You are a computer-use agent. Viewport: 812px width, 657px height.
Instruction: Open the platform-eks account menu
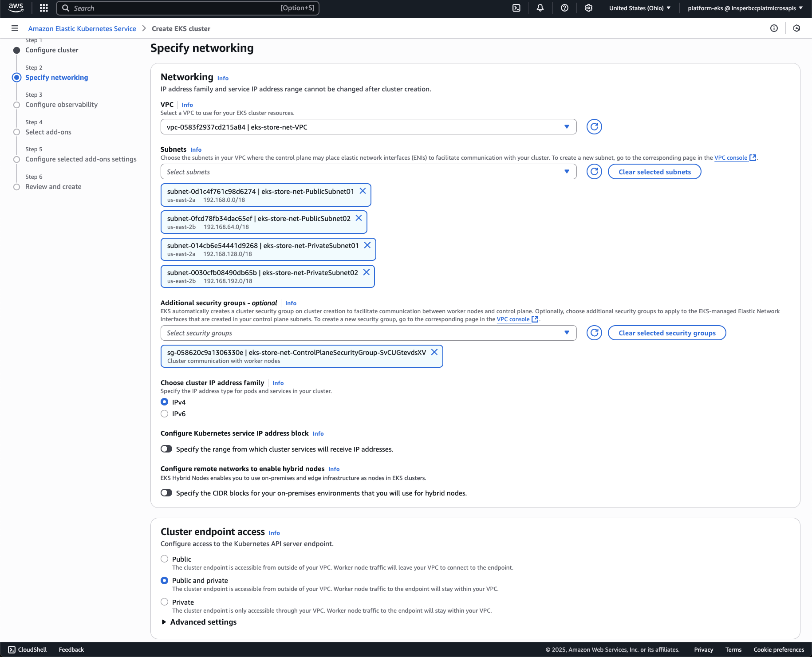click(745, 8)
